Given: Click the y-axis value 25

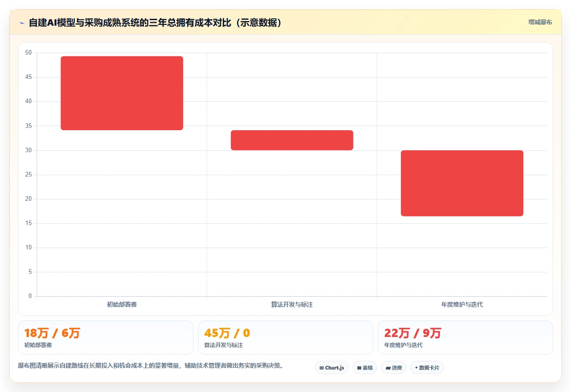Looking at the screenshot, I should 28,175.
